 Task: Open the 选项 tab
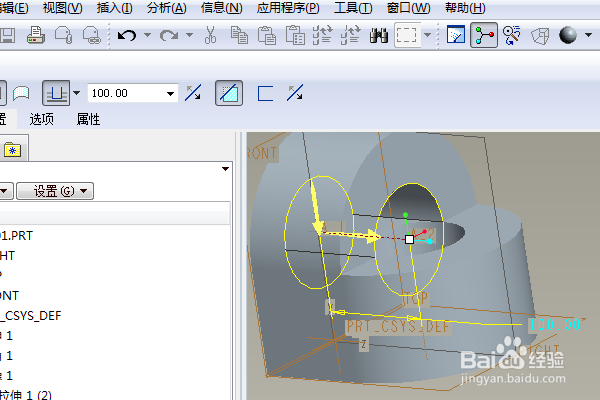(42, 119)
